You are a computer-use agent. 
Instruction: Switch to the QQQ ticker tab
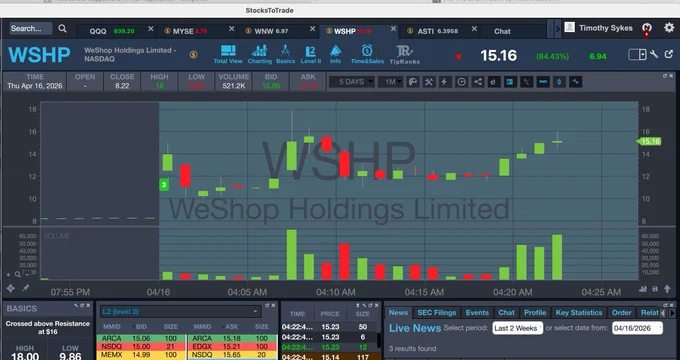tap(116, 31)
